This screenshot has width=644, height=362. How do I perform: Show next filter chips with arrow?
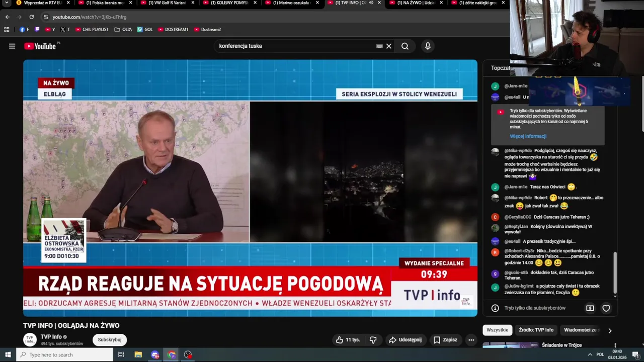click(610, 330)
